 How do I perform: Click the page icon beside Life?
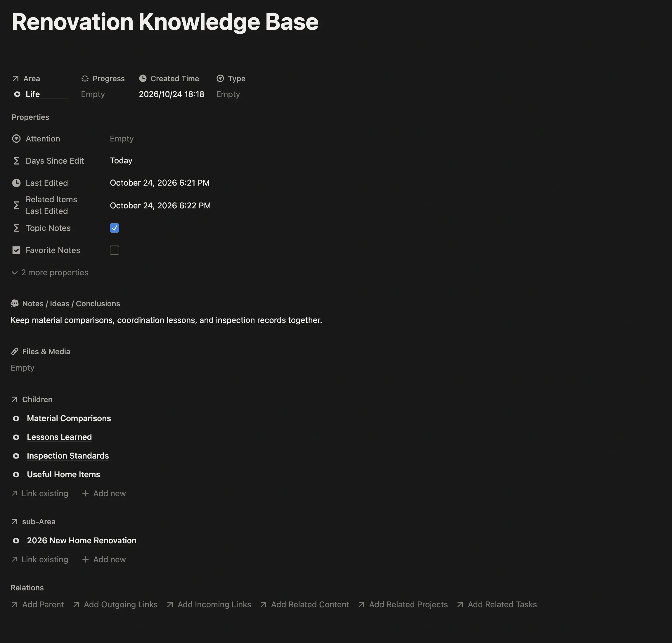[x=17, y=94]
